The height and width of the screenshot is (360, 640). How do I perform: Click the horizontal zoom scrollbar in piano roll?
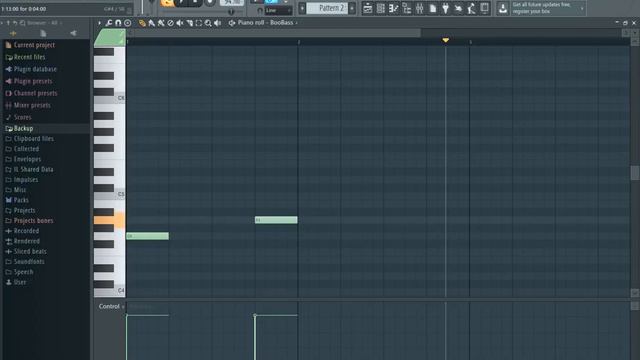[x=273, y=33]
